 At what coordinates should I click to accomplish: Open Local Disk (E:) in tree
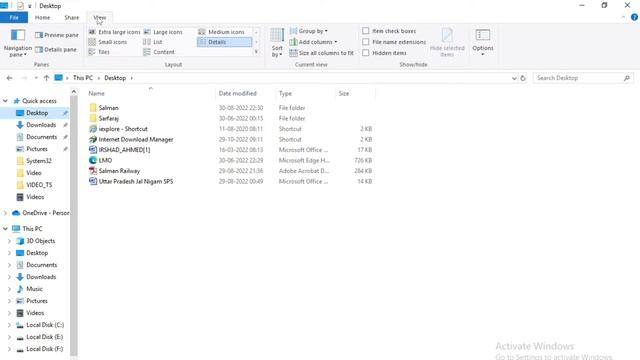pyautogui.click(x=44, y=337)
